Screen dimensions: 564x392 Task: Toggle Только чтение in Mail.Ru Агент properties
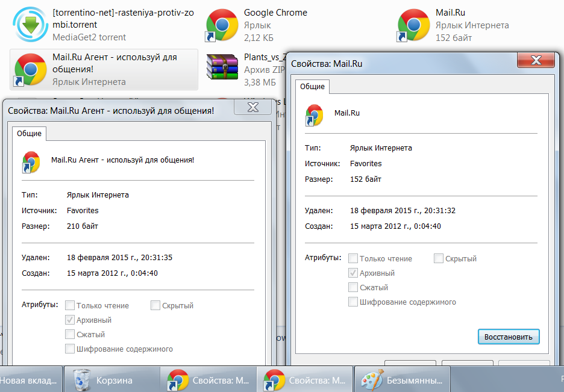[x=70, y=305]
